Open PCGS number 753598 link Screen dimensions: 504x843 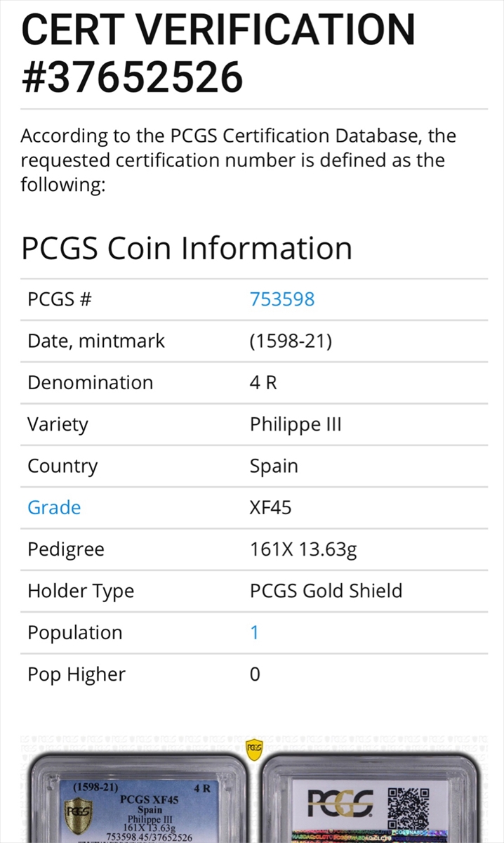pos(282,299)
